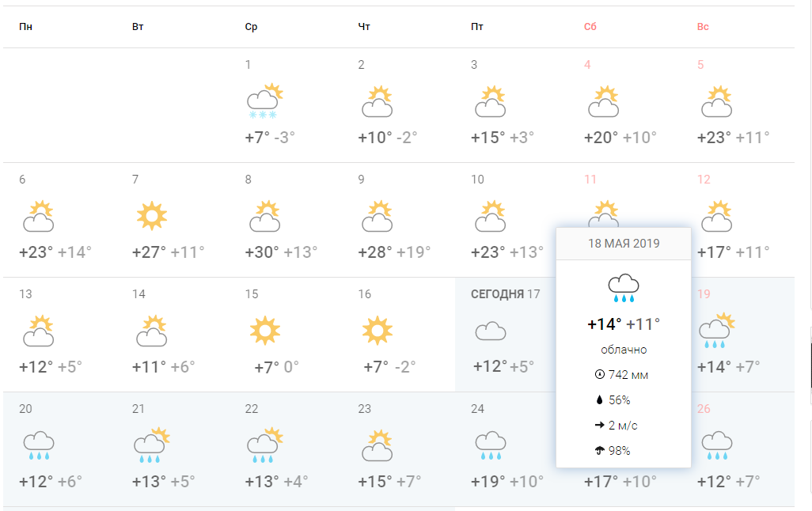Screen dimensions: 812x511
Task: Click the sunny icon for May 15
Action: tap(264, 331)
